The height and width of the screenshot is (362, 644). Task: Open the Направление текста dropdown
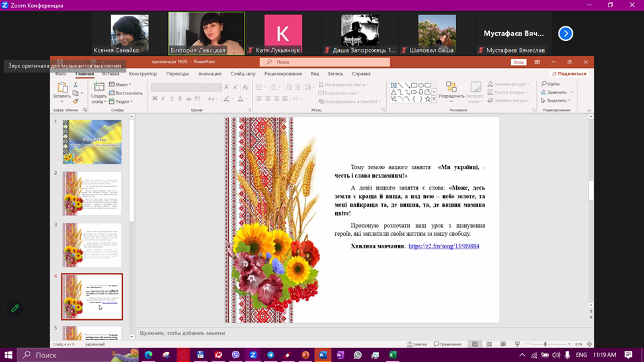[x=344, y=85]
